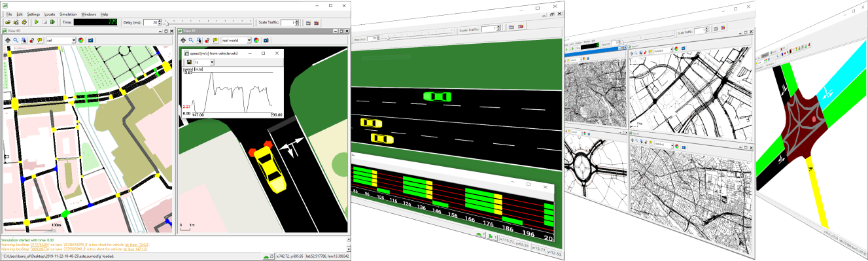Click the reload simulation icon

(x=24, y=22)
